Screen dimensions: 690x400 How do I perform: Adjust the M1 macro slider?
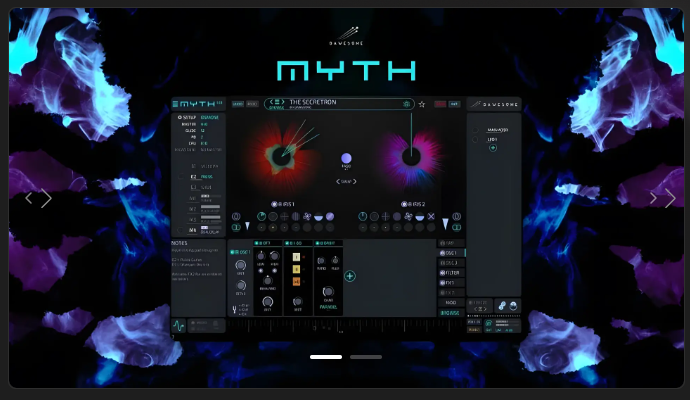point(211,196)
